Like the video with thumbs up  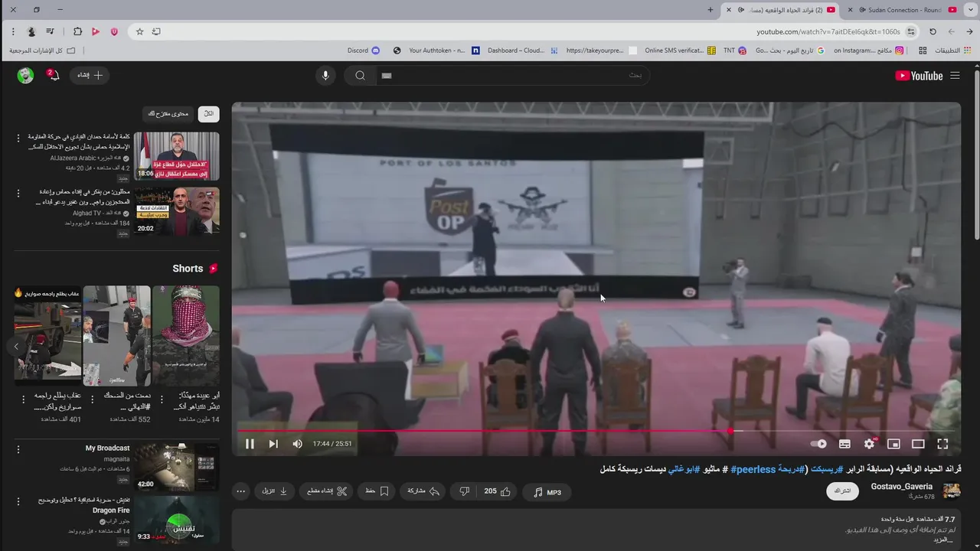click(x=498, y=491)
